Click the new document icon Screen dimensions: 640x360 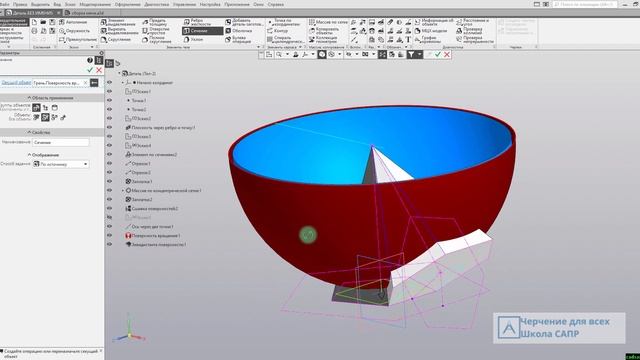tap(34, 22)
